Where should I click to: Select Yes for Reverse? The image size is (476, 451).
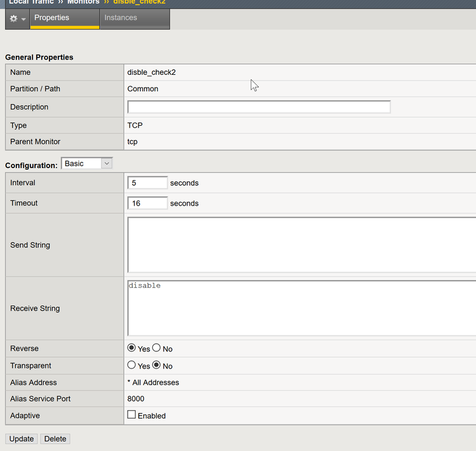(132, 348)
